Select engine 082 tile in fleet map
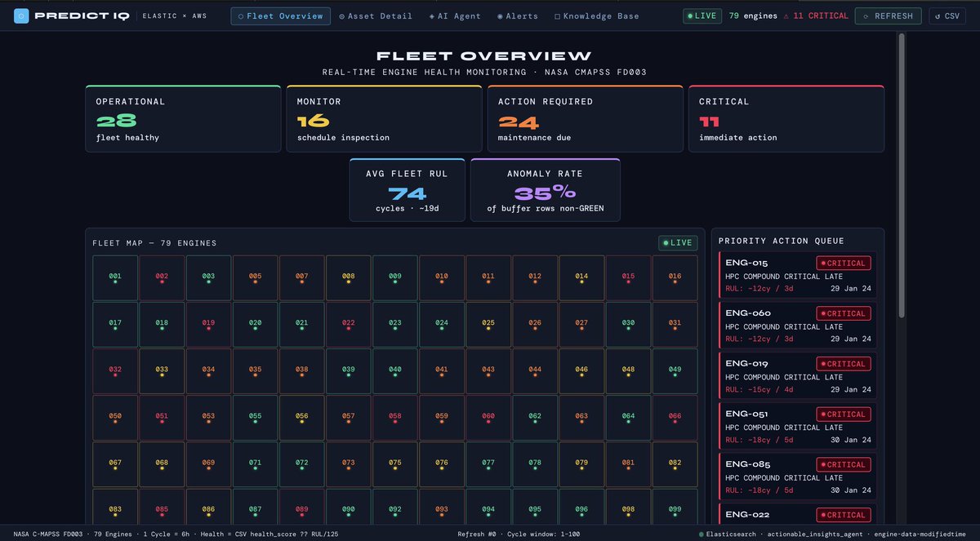Viewport: 980px width, 541px height. click(675, 464)
